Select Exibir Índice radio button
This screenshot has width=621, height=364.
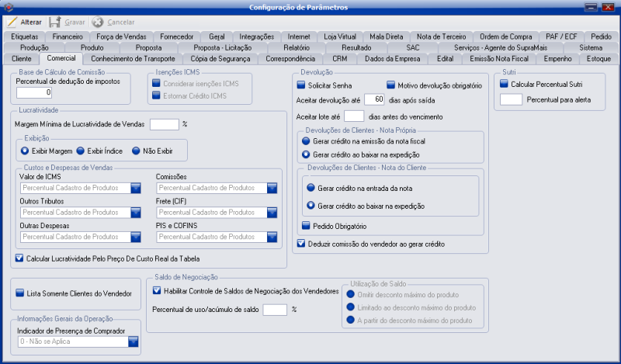tap(81, 151)
